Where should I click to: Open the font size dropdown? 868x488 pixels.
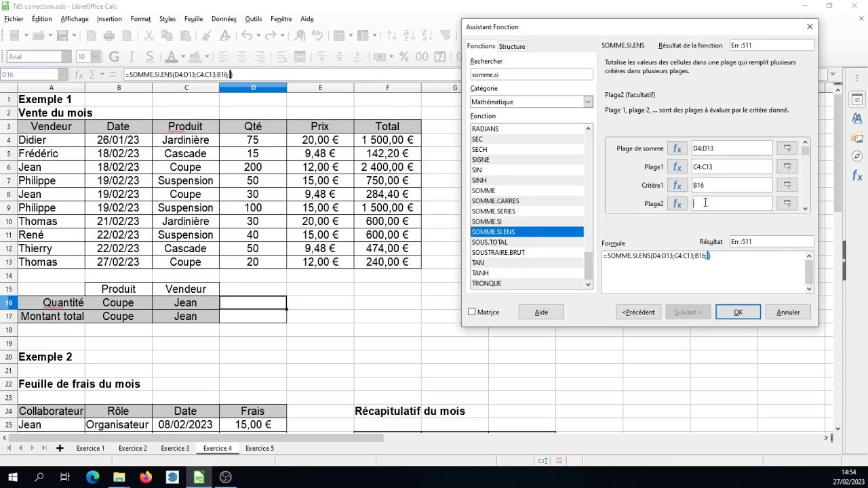pos(96,57)
